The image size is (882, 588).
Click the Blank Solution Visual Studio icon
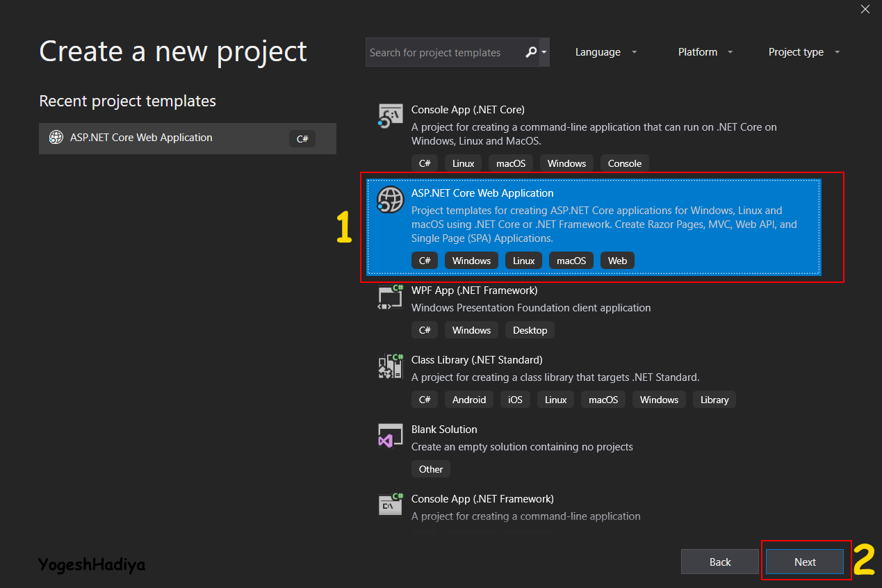pyautogui.click(x=390, y=436)
